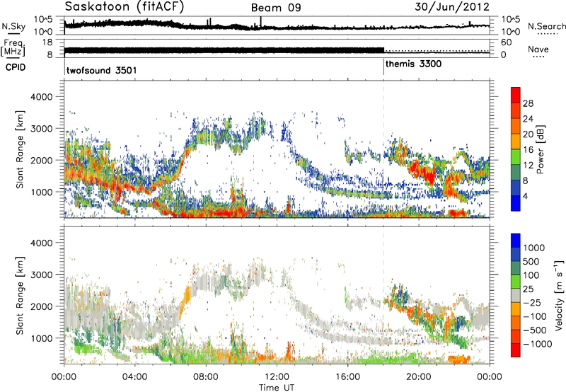Click the Time UT axis title
The image size is (566, 392).
[x=277, y=388]
